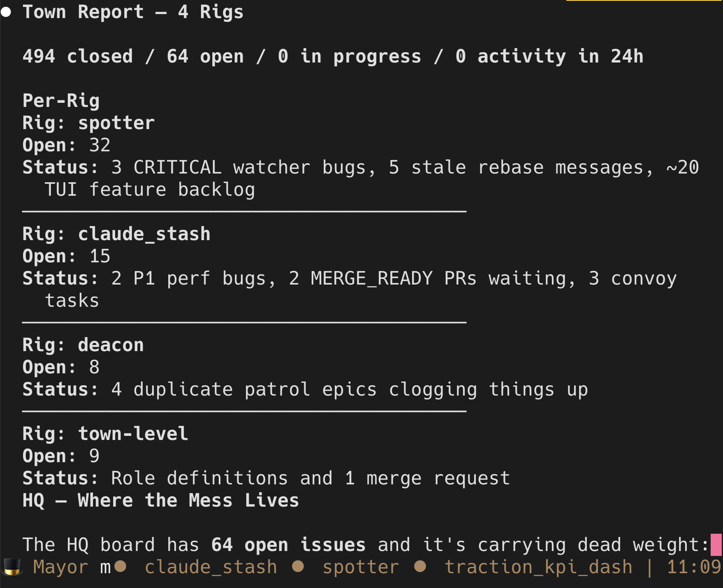Click the 'Rig: claude_stash' heading
Screen dimensions: 723x588
[116, 234]
